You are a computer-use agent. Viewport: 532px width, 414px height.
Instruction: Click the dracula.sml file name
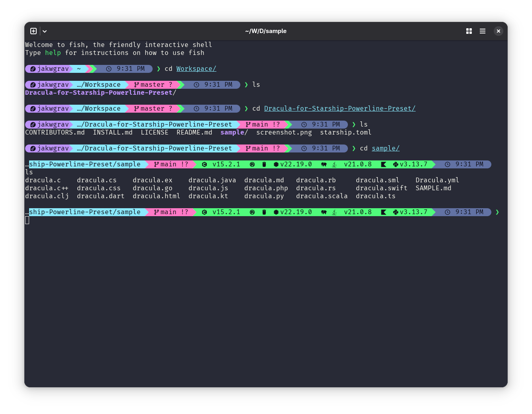click(x=378, y=180)
